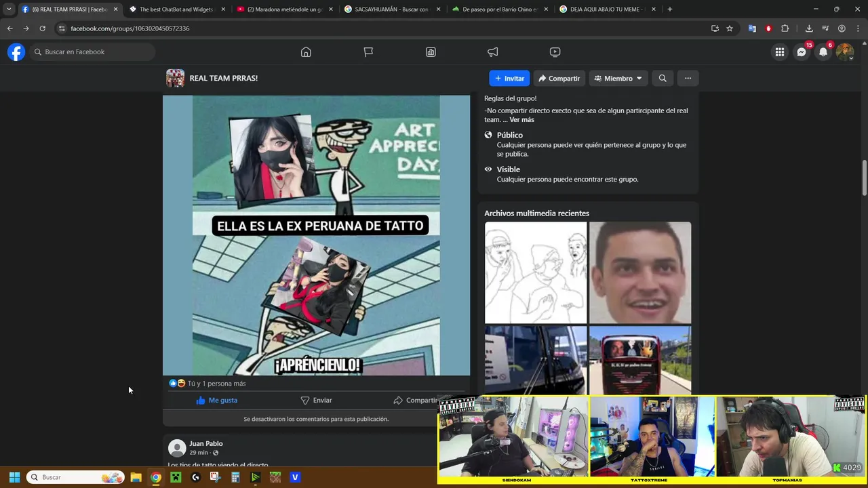This screenshot has height=488, width=868.
Task: Open the Facebook Video icon
Action: coord(555,52)
